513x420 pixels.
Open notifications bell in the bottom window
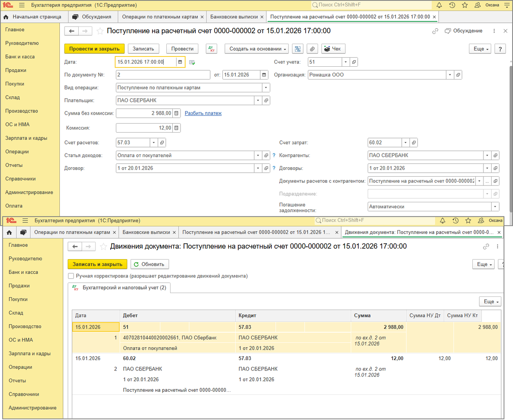pos(442,220)
